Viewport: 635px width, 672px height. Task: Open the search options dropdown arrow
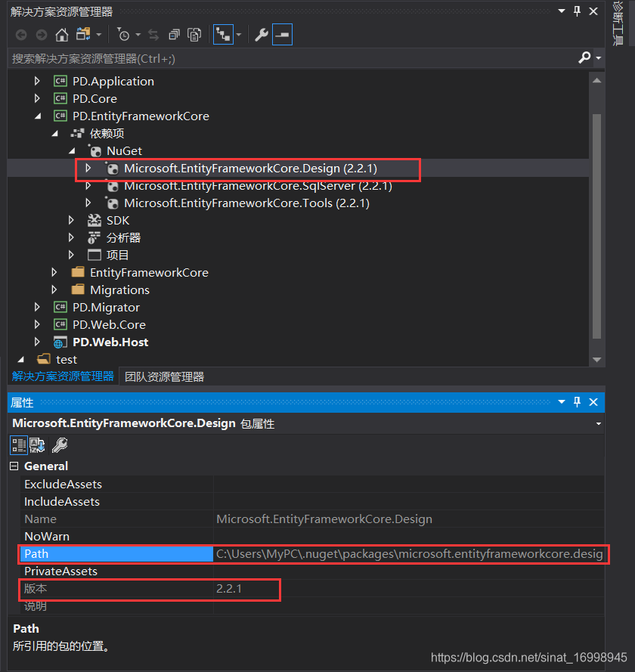coord(599,58)
